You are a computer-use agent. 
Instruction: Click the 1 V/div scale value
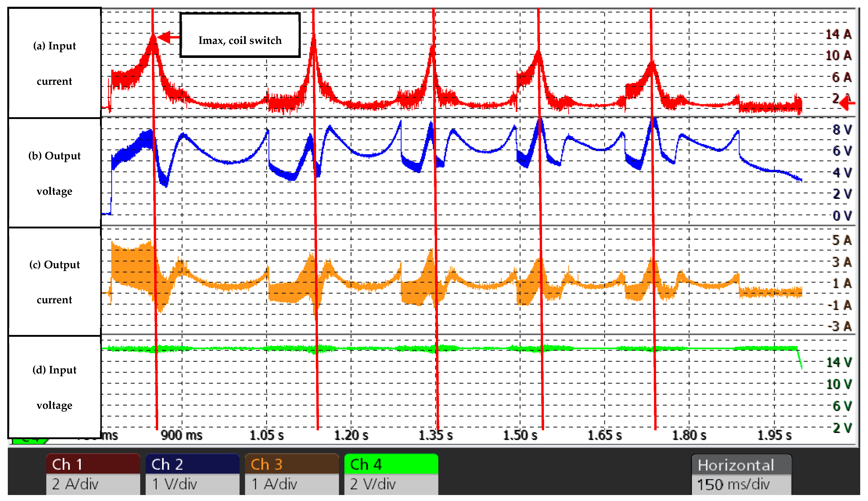coord(175,484)
